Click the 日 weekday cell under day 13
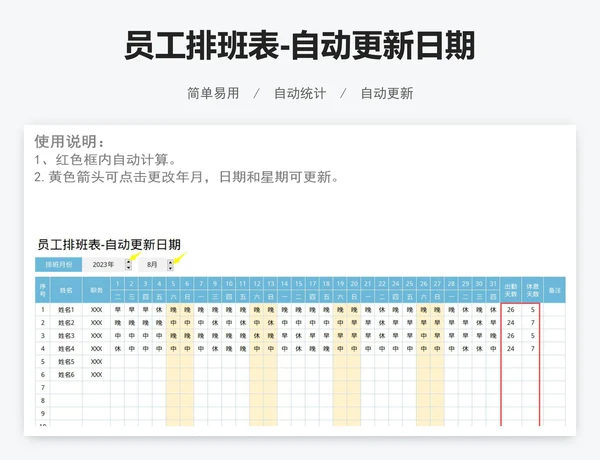 tap(271, 297)
